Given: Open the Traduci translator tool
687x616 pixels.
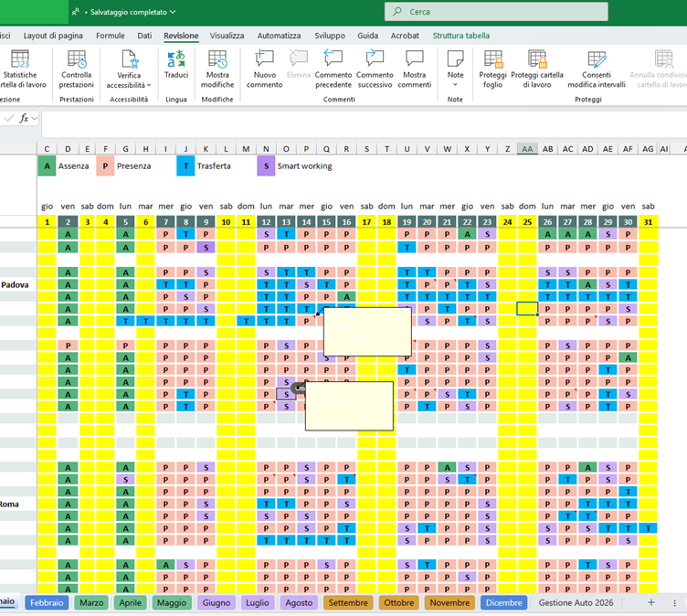Looking at the screenshot, I should coord(176,65).
